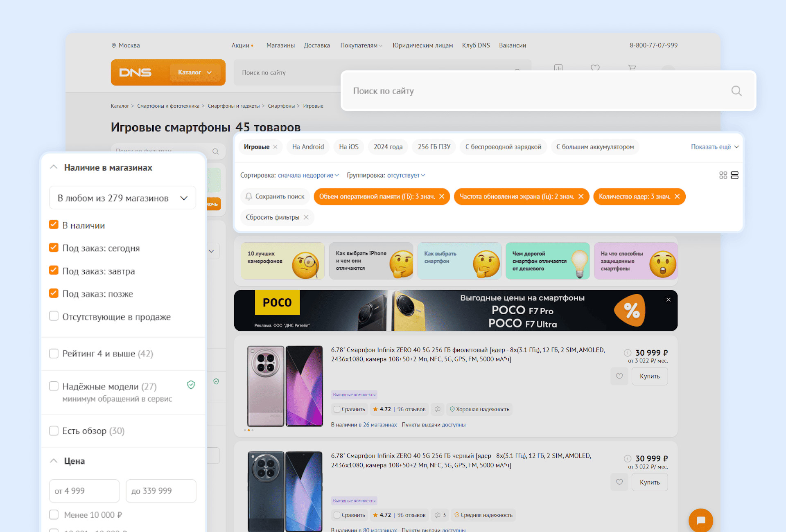Viewport: 786px width, 532px height.
Task: Switch to grid view layout icon
Action: [x=723, y=175]
